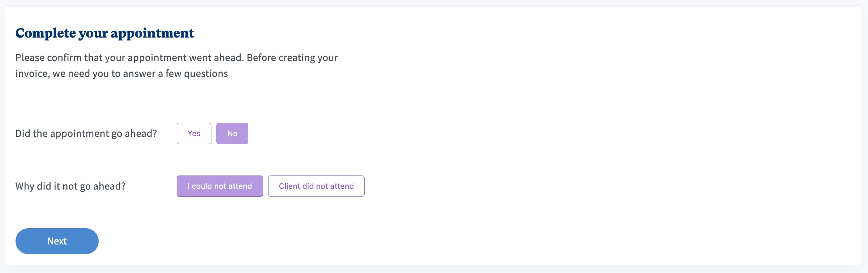This screenshot has width=868, height=273.
Task: Click the 'Complete your appointment' heading
Action: [104, 33]
